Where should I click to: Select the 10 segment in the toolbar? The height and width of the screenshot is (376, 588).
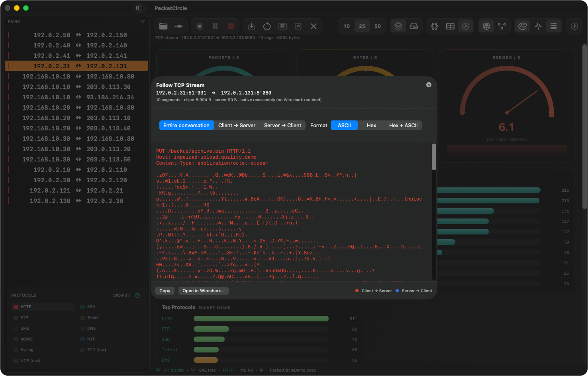pyautogui.click(x=347, y=26)
